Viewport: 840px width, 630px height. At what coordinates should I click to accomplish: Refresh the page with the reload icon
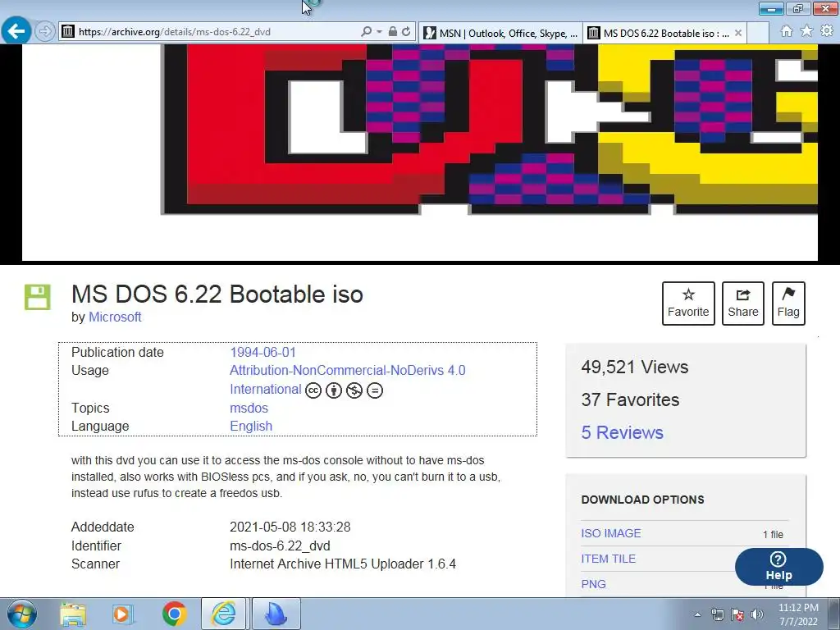coord(406,32)
